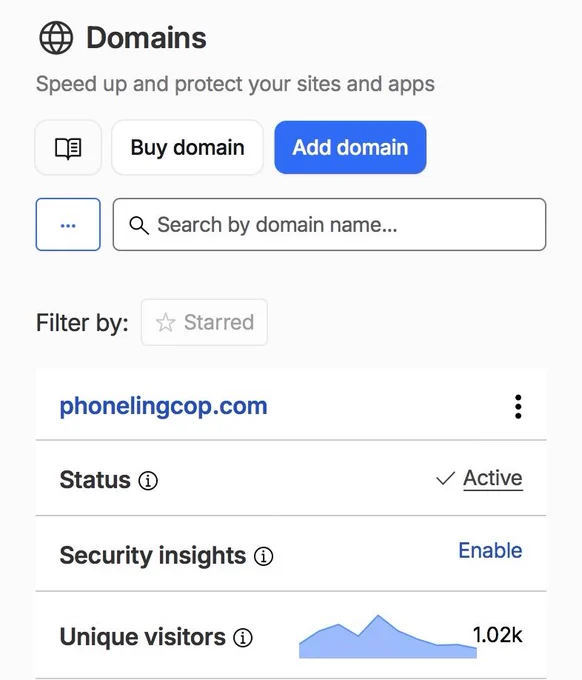
Task: Open the vertical three-dot menu for phonelingcop.com
Action: (518, 407)
